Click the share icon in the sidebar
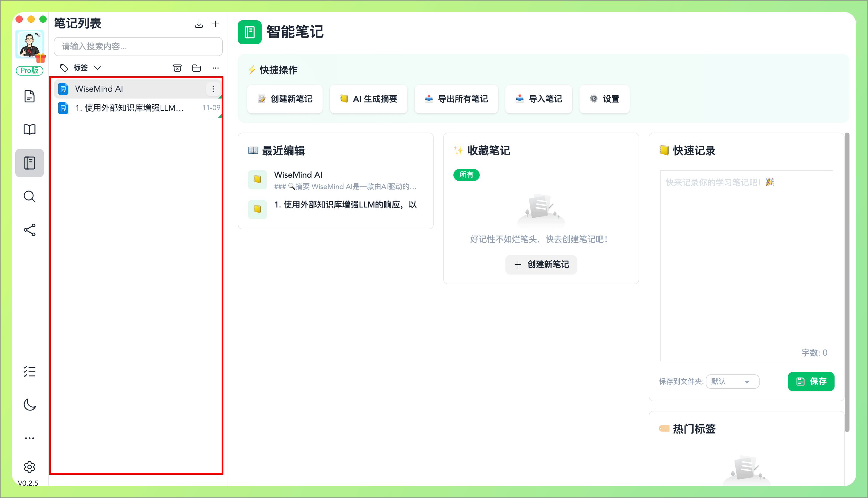 point(30,230)
